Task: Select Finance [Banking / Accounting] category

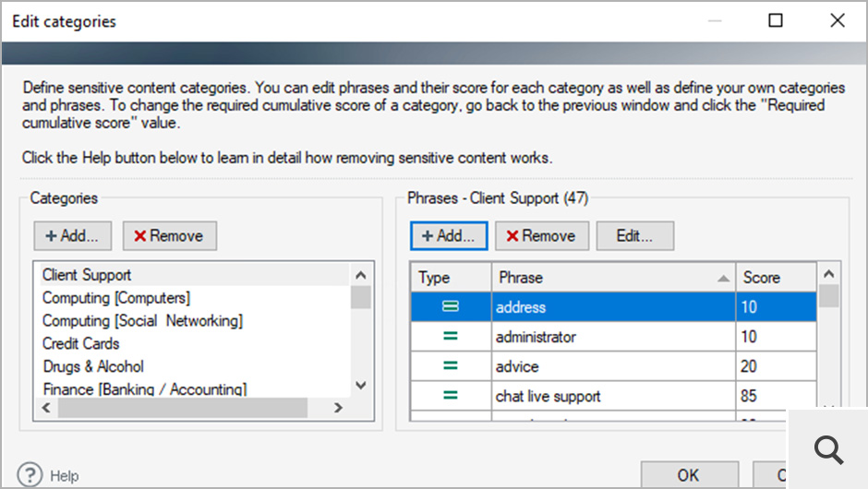Action: pyautogui.click(x=195, y=388)
